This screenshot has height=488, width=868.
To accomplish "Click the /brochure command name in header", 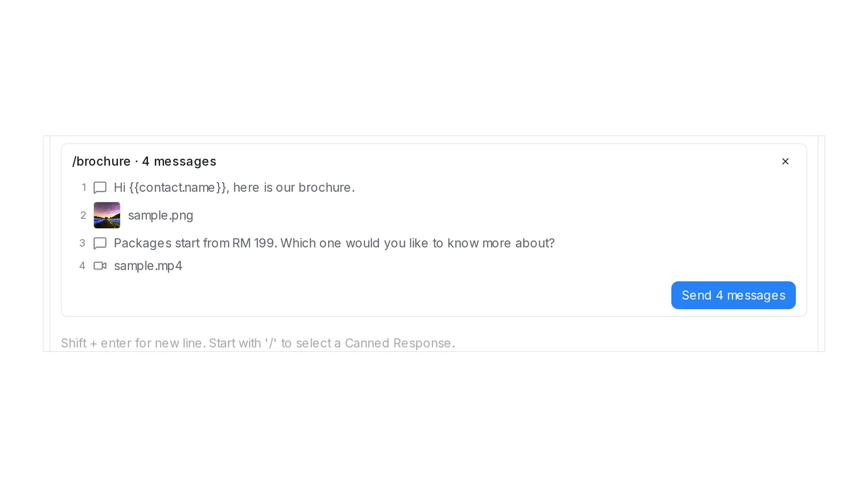I will coord(101,162).
